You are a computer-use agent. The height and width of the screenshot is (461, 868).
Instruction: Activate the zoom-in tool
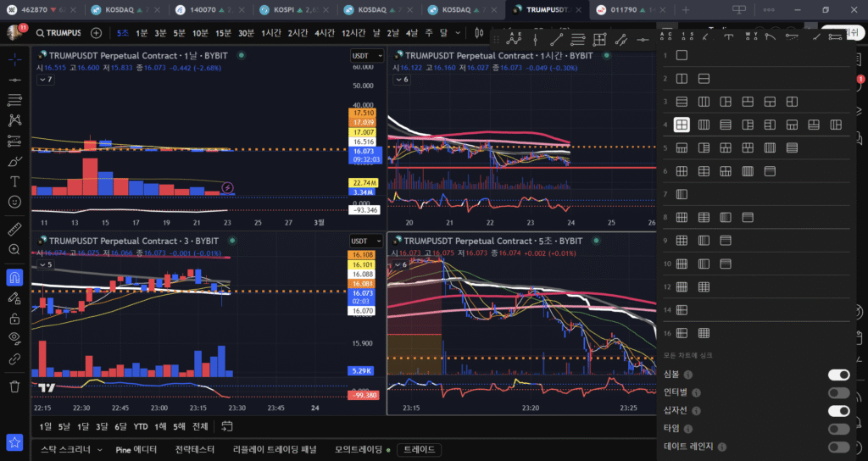[14, 250]
